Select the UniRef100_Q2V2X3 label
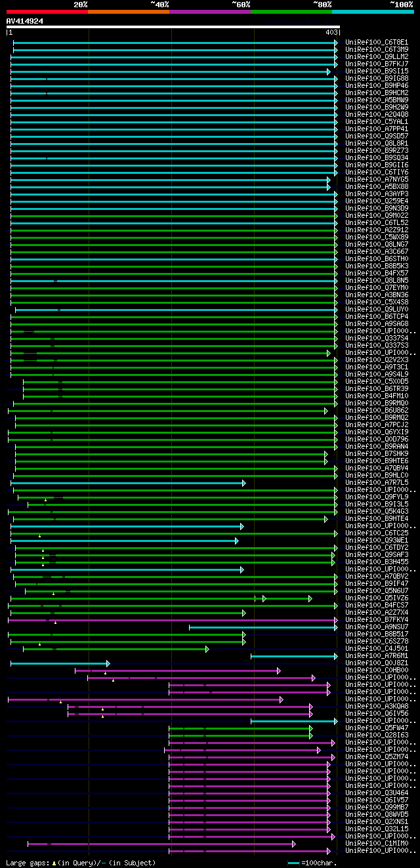The height and width of the screenshot is (868, 420). (377, 360)
